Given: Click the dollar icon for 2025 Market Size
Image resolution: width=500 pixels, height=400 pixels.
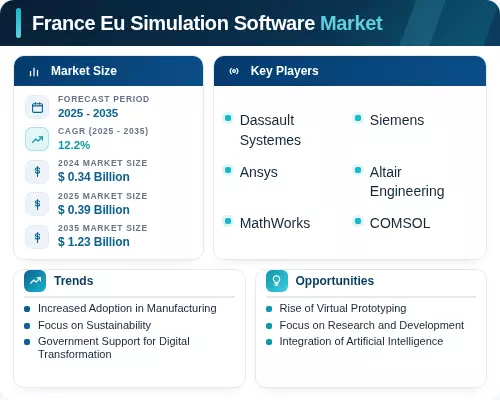Looking at the screenshot, I should coord(37,204).
